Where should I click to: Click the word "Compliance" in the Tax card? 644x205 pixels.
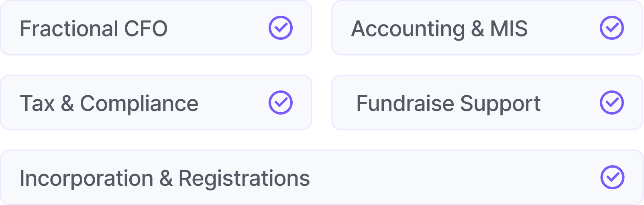[x=139, y=103]
